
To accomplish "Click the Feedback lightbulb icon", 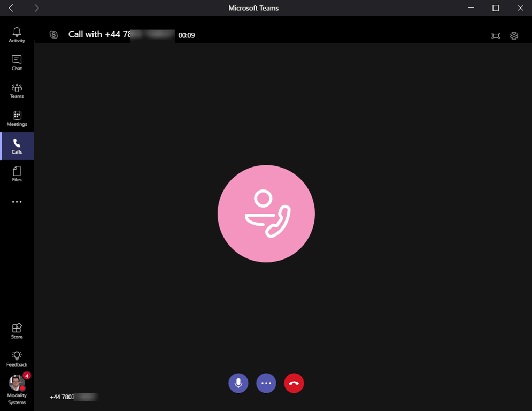I will 17,359.
